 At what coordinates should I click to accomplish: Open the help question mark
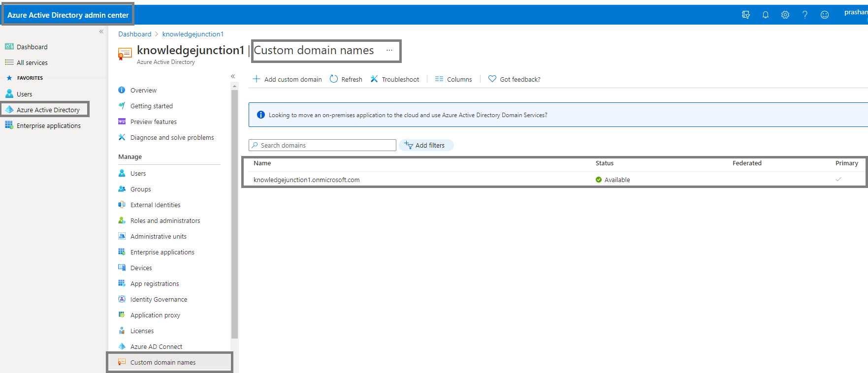click(805, 15)
